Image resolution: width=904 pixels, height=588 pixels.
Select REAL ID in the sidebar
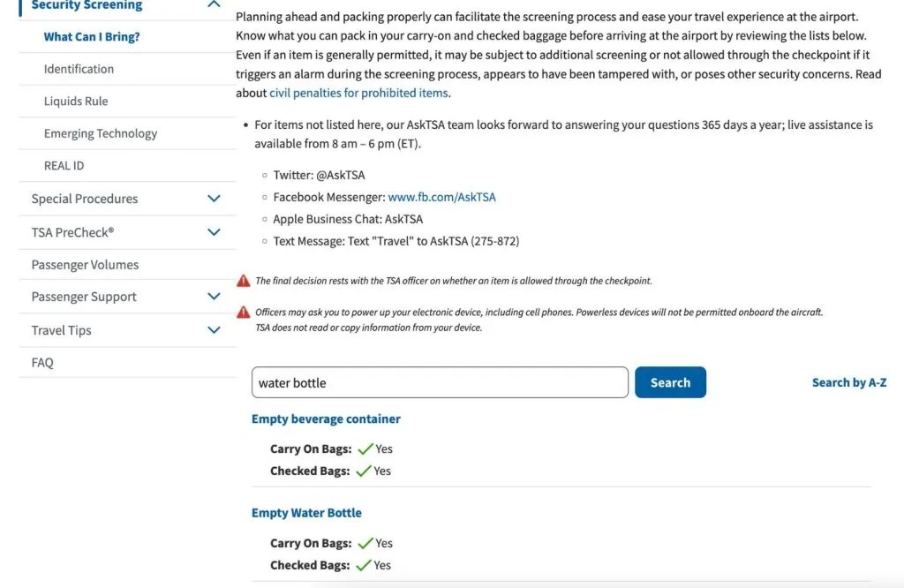(64, 166)
